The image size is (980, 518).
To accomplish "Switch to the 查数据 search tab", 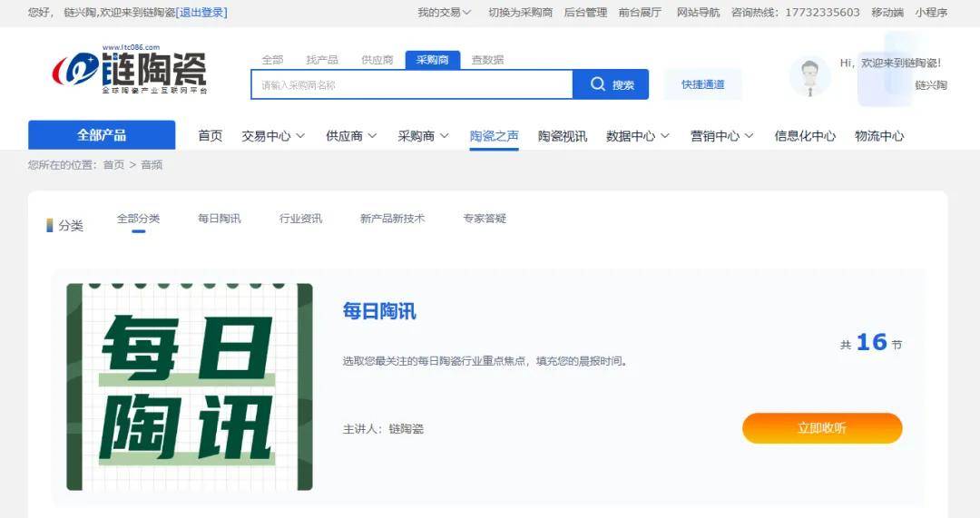I will [487, 60].
